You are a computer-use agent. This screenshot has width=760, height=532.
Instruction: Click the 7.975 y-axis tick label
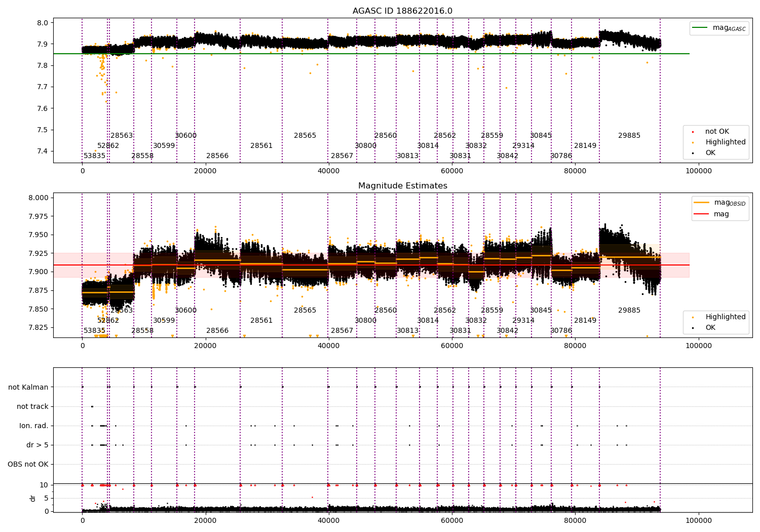point(39,217)
